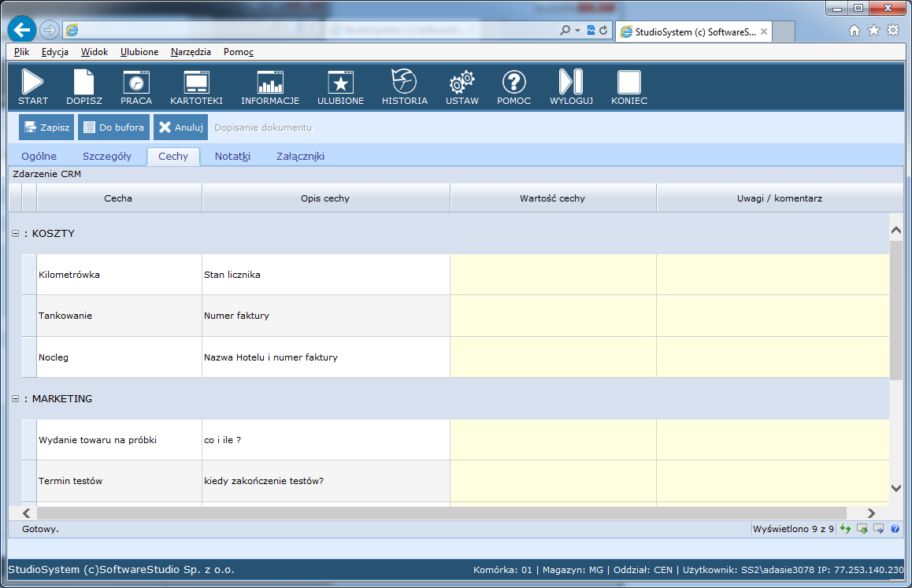Click the Wartość cechy field for Tankowanie

click(553, 316)
